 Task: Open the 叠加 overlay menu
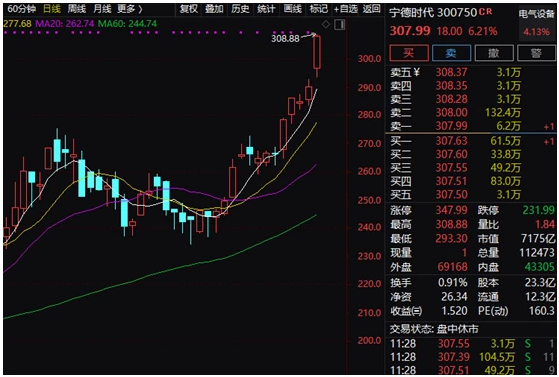coord(214,9)
